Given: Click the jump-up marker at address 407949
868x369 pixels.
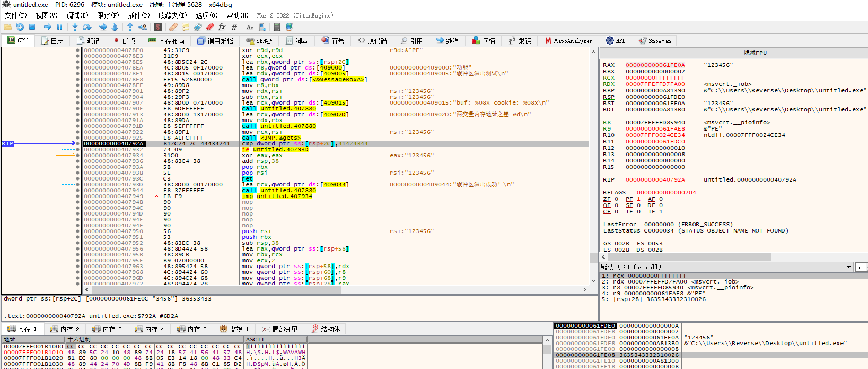Looking at the screenshot, I should click(156, 196).
